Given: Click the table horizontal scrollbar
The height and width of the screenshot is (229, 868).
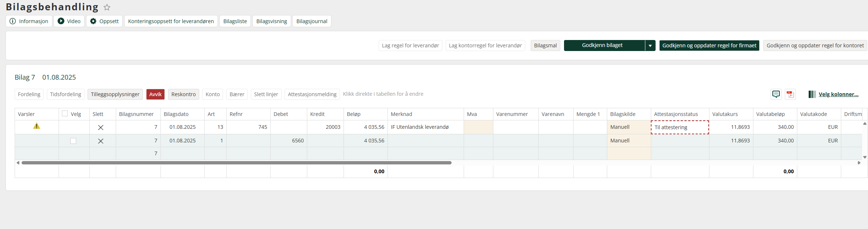Looking at the screenshot, I should click(x=237, y=163).
